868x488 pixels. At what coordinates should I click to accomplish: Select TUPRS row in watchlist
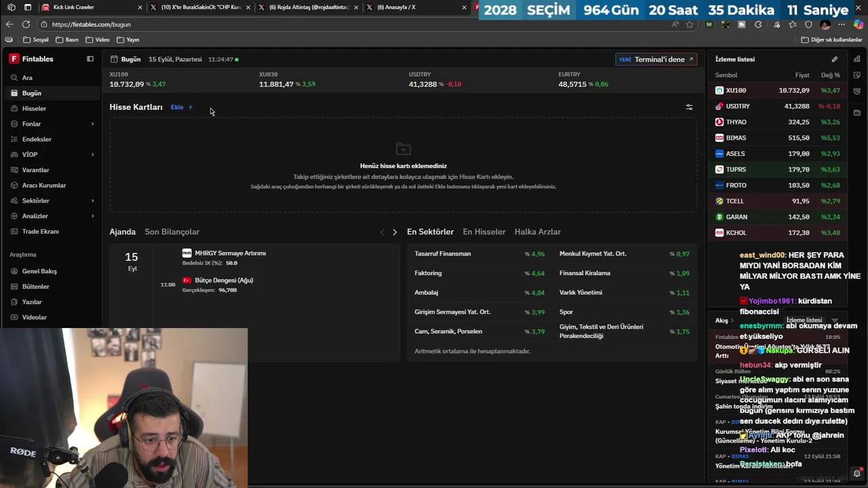click(778, 169)
